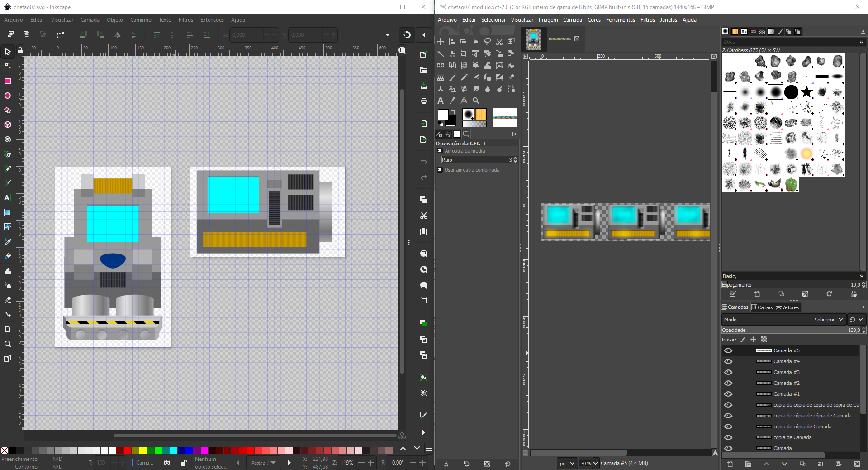
Task: Choose the Inkscape gradient tool
Action: point(7,212)
